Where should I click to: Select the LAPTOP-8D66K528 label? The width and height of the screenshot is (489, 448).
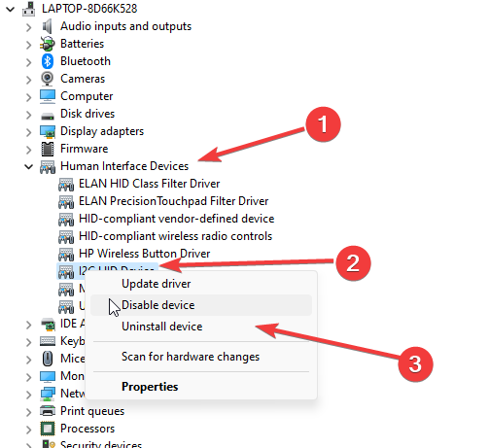[89, 9]
